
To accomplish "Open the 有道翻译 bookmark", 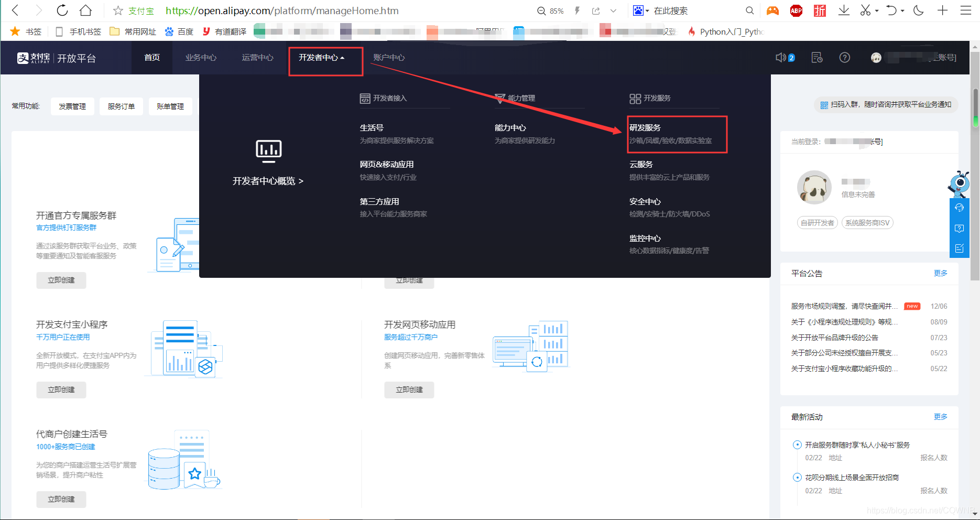I will coord(224,31).
